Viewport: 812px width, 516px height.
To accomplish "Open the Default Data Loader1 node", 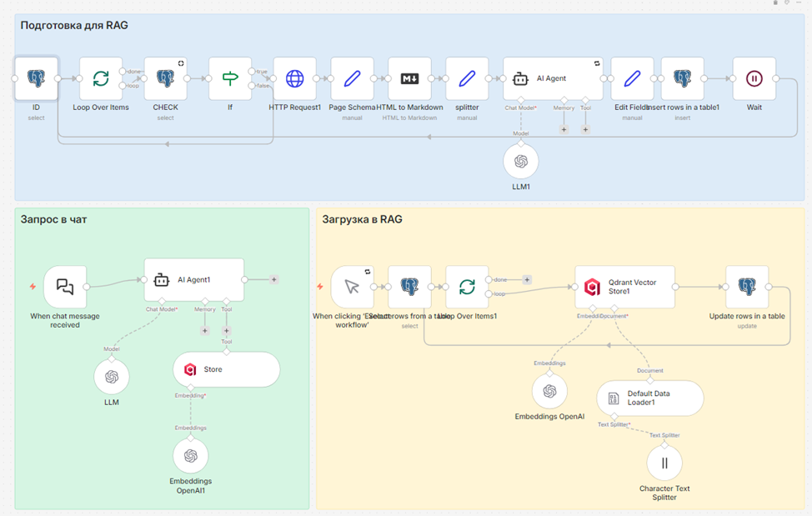I will coord(650,398).
